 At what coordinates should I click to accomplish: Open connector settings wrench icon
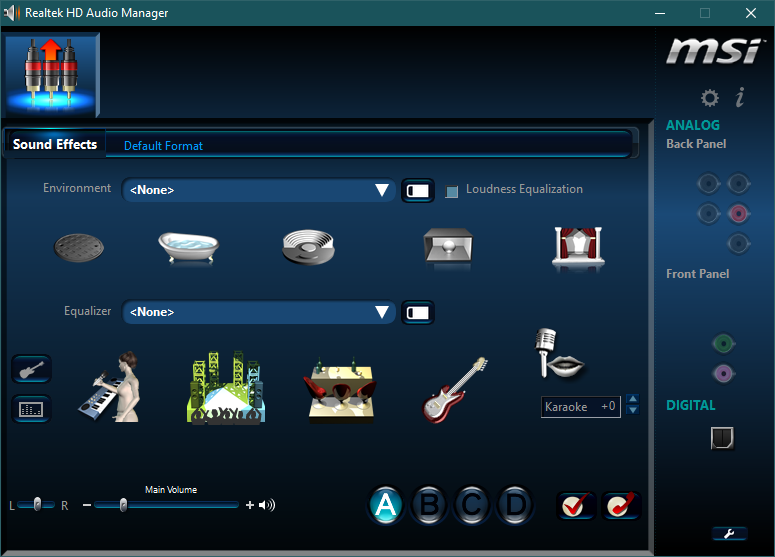pos(729,533)
